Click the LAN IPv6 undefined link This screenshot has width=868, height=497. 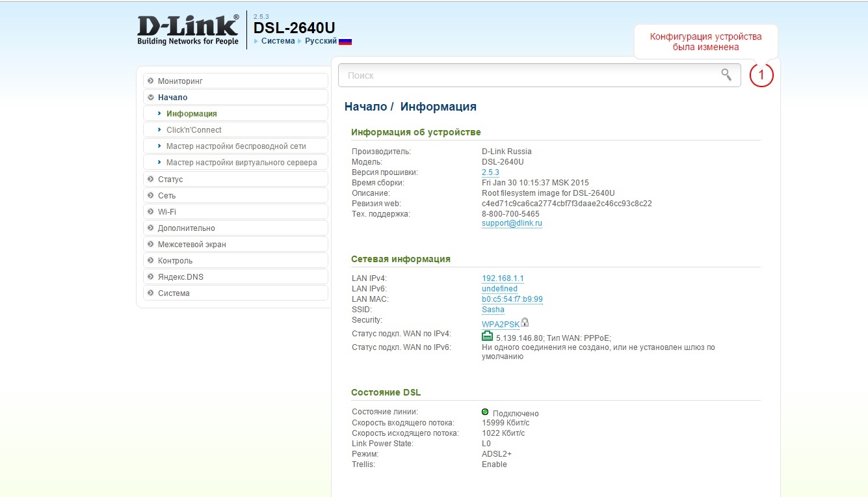499,289
